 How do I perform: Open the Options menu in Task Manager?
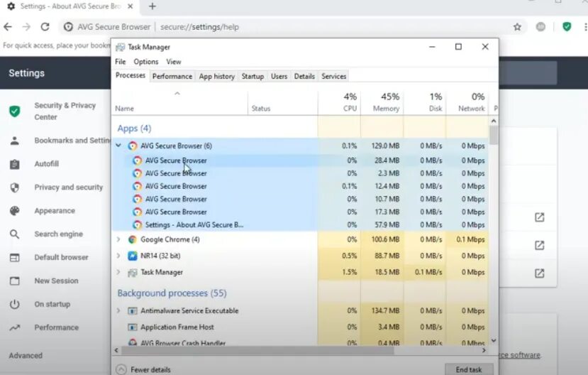click(146, 62)
